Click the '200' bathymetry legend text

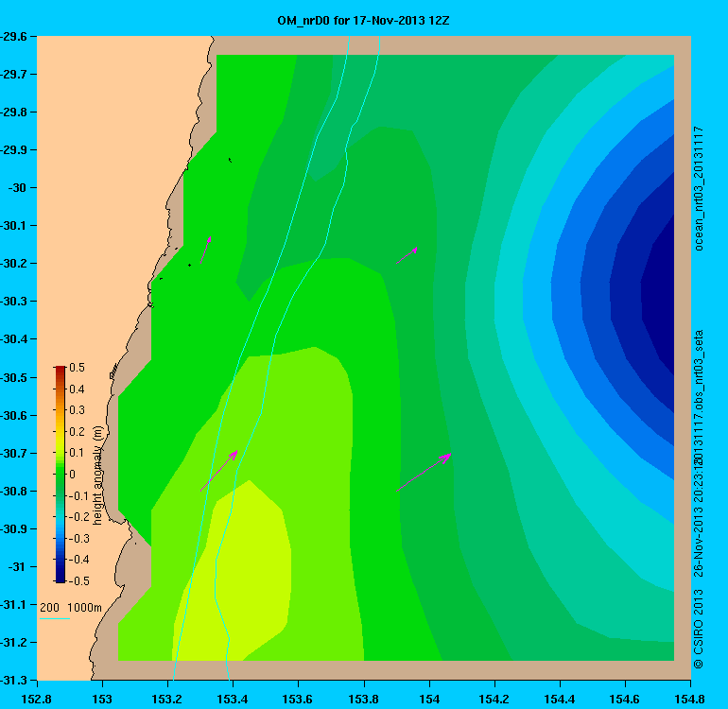click(x=50, y=607)
